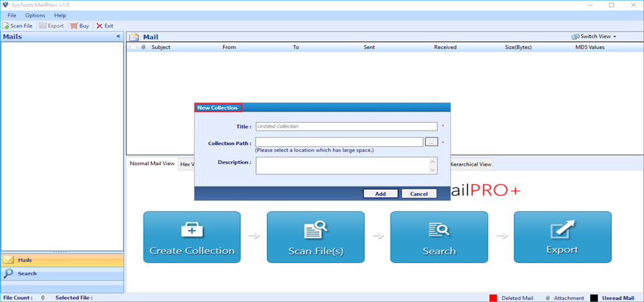Switch to the Hierarchical View tab
This screenshot has width=644, height=302.
[471, 164]
